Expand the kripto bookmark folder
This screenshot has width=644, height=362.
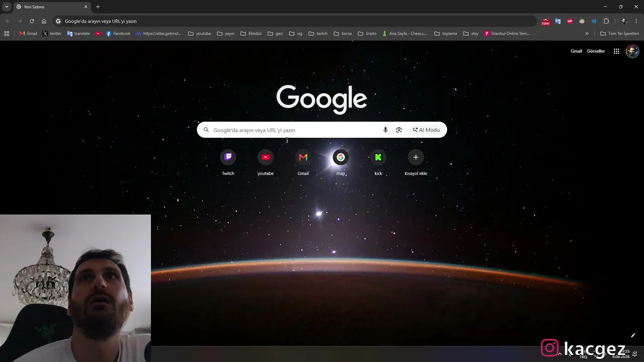click(367, 34)
